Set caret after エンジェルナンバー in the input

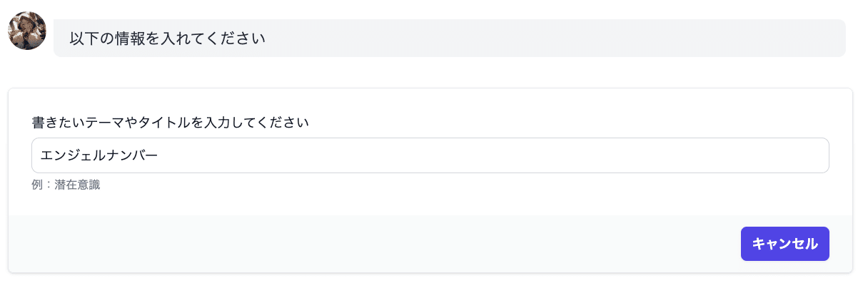(x=159, y=155)
